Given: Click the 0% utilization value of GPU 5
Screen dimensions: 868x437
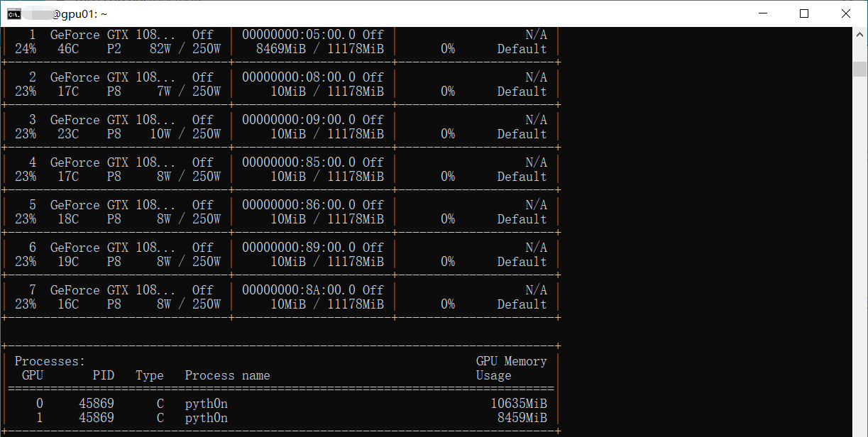Looking at the screenshot, I should click(x=448, y=218).
